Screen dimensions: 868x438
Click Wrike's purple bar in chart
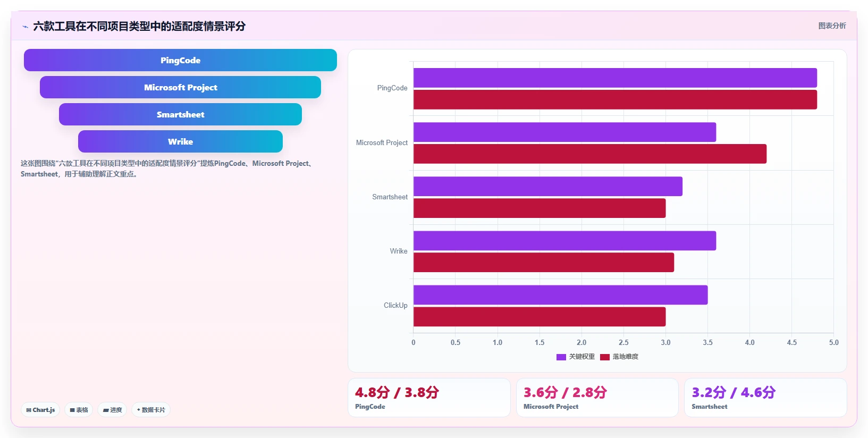point(564,240)
